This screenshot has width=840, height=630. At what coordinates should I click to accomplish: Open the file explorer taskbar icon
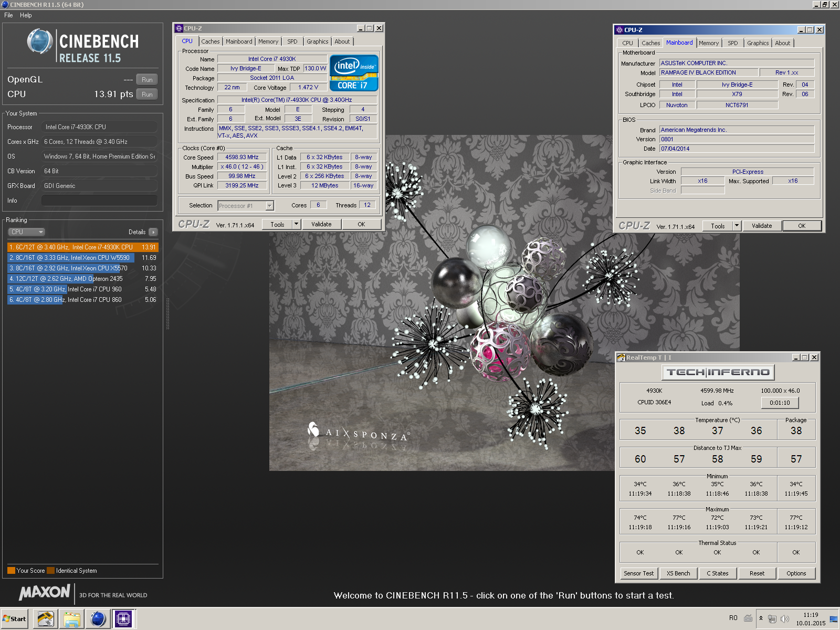click(72, 619)
